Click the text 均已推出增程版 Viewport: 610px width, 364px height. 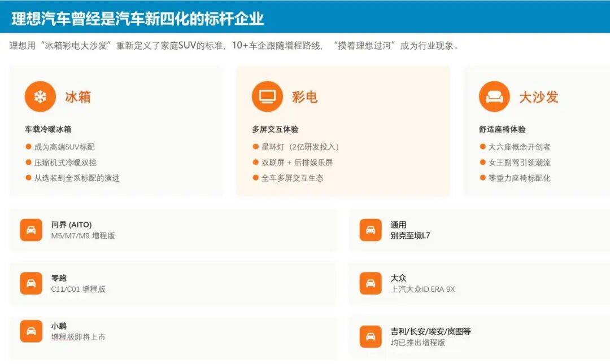click(418, 343)
